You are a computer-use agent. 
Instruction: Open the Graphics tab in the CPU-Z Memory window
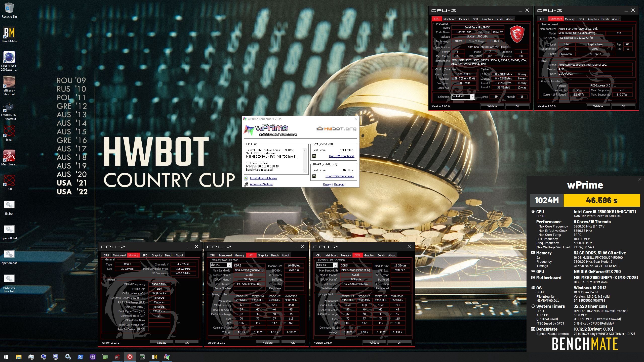pyautogui.click(x=157, y=255)
